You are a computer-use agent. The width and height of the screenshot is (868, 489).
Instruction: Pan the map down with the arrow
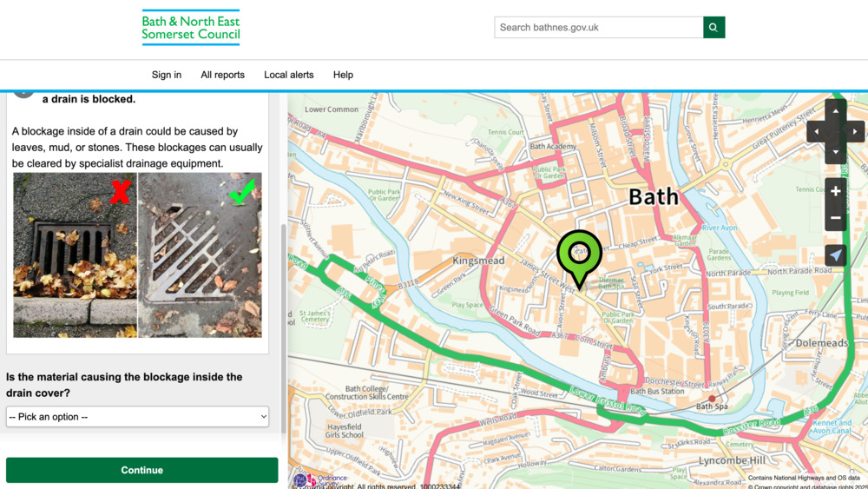[x=835, y=152]
